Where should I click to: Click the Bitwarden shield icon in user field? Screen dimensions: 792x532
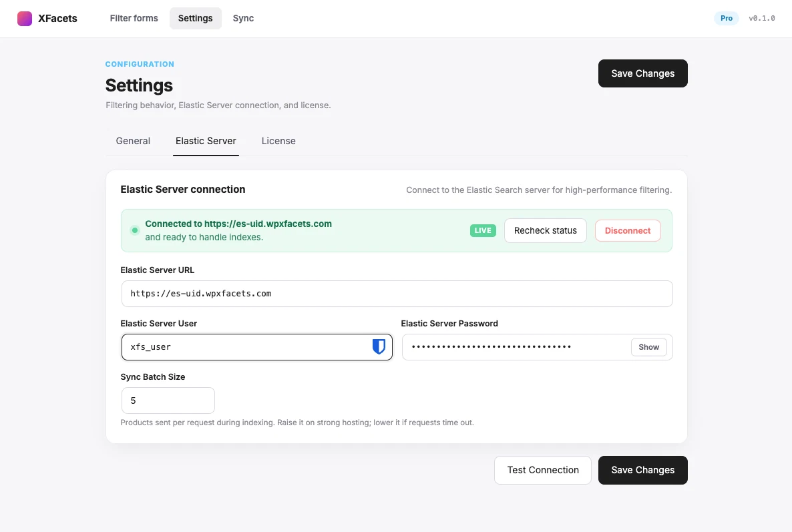pyautogui.click(x=379, y=346)
